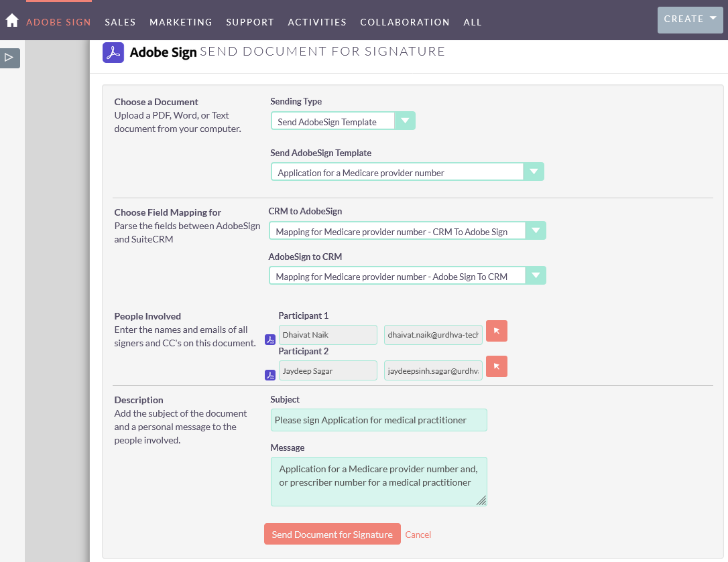The image size is (728, 562).
Task: Open the MARKETING menu
Action: (181, 22)
